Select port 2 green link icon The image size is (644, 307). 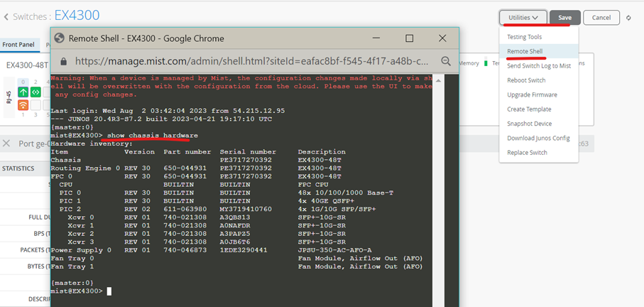click(x=36, y=92)
